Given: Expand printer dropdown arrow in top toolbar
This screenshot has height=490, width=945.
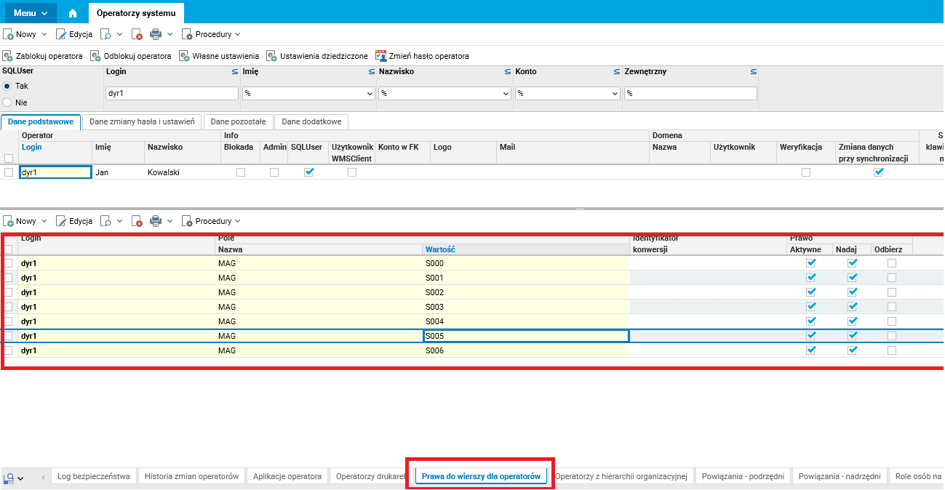Looking at the screenshot, I should [169, 34].
